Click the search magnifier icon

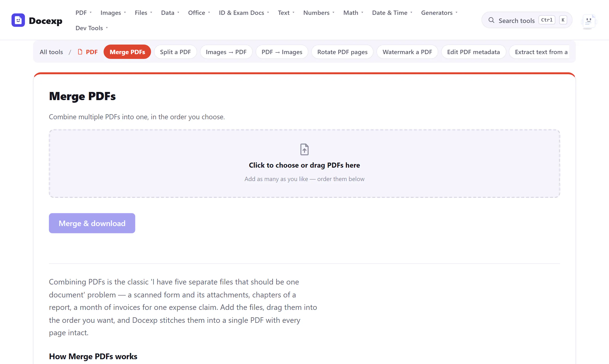[x=491, y=20]
